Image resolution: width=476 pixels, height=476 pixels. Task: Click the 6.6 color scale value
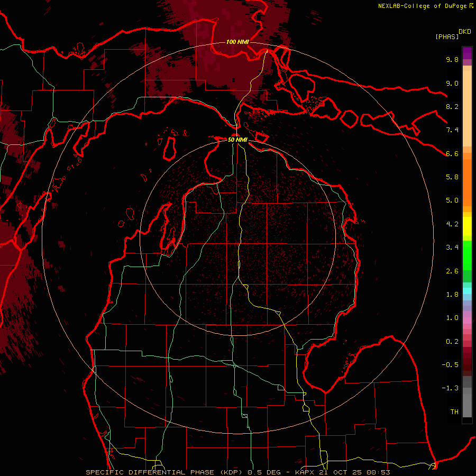[x=452, y=153]
